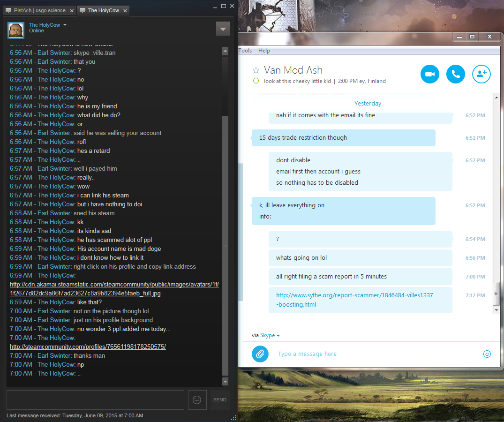Click the chat bubble icon on the Pist/\ch tab

pyautogui.click(x=8, y=11)
